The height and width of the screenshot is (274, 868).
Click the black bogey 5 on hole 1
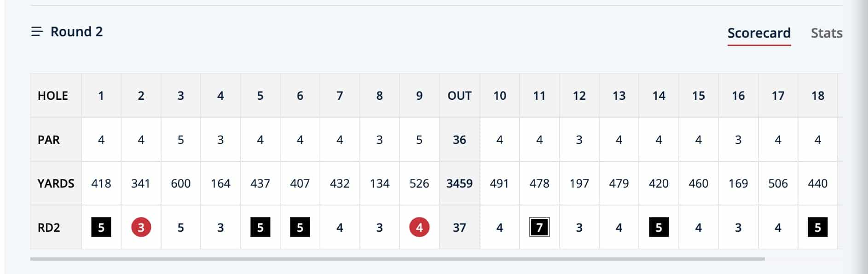point(101,227)
